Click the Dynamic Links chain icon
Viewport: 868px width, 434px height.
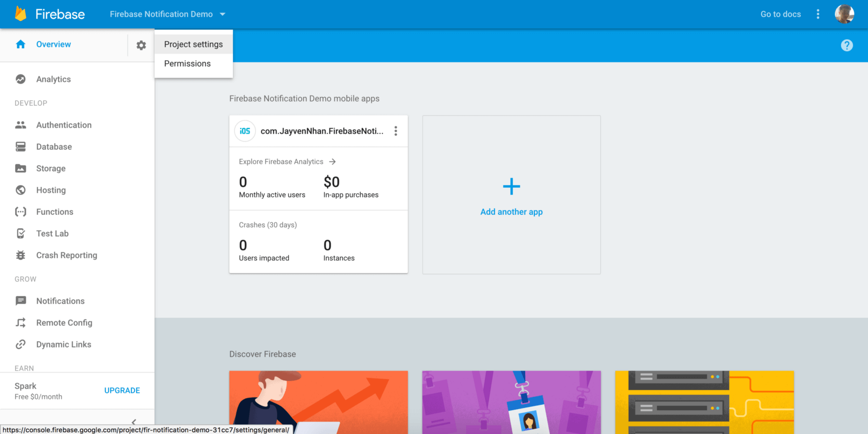click(21, 344)
